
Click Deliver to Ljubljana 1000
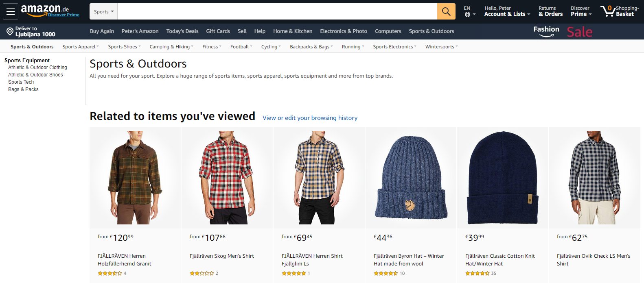[31, 31]
